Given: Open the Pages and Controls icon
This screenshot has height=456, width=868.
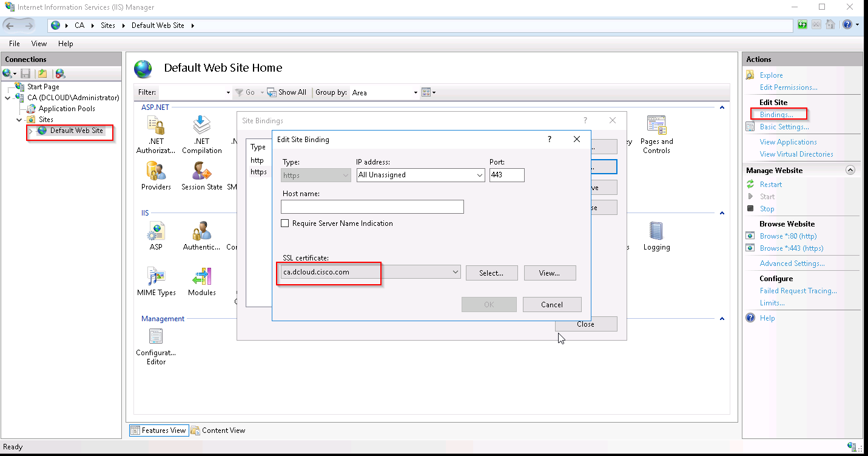Looking at the screenshot, I should (x=656, y=126).
